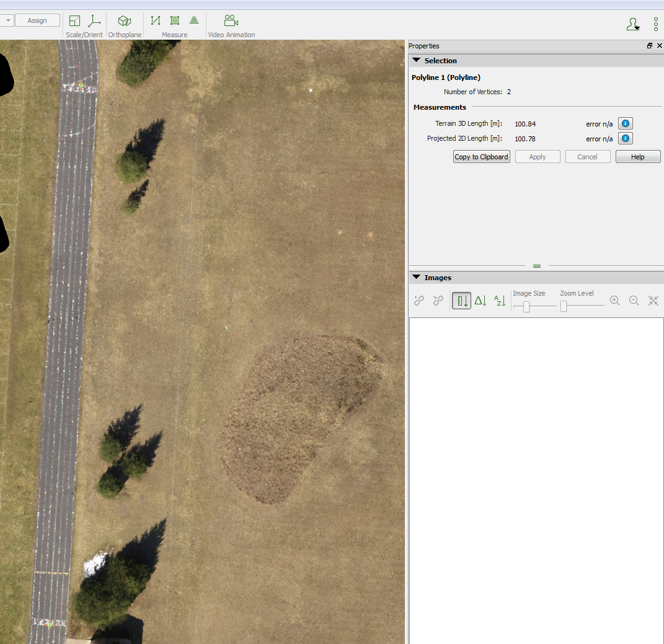Toggle sort images by distance
The width and height of the screenshot is (664, 644).
(461, 301)
